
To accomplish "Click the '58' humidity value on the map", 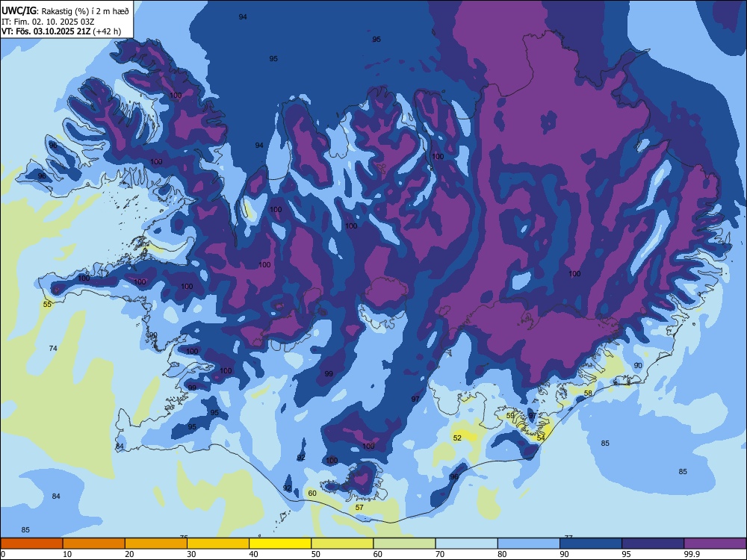I will (589, 393).
